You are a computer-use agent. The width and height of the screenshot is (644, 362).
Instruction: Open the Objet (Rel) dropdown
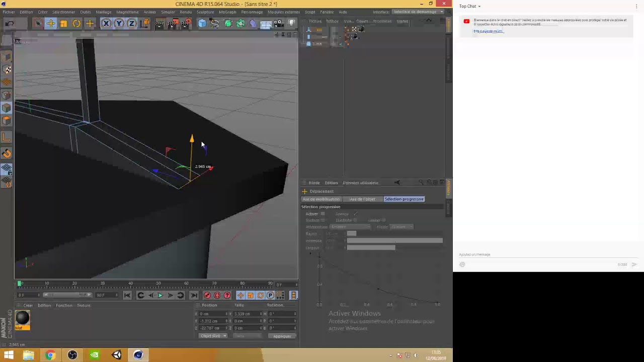click(213, 336)
